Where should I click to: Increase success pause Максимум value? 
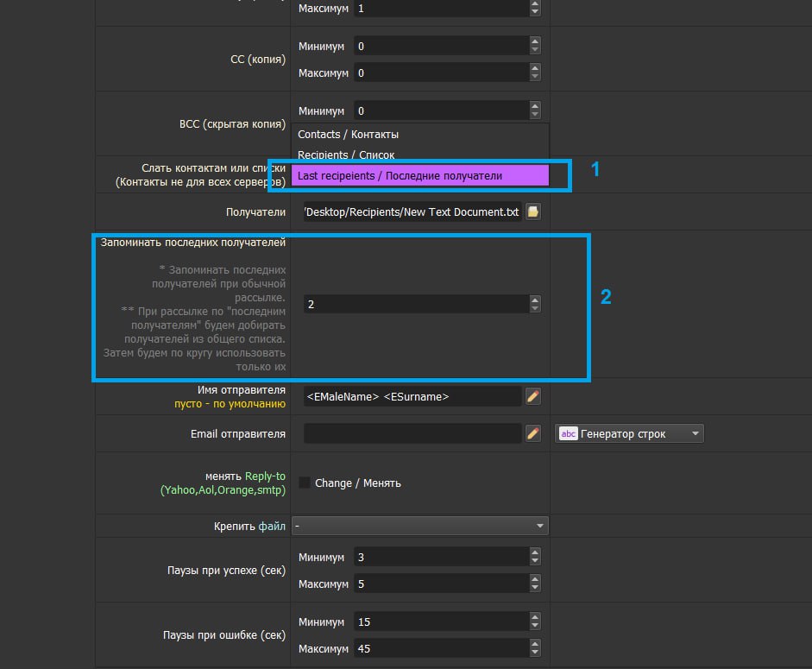(x=535, y=579)
